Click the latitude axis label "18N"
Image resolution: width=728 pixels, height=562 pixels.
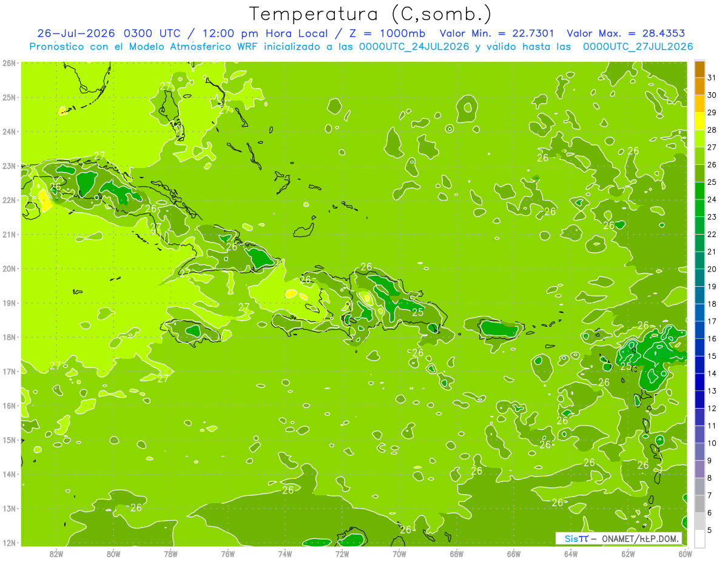(8, 337)
